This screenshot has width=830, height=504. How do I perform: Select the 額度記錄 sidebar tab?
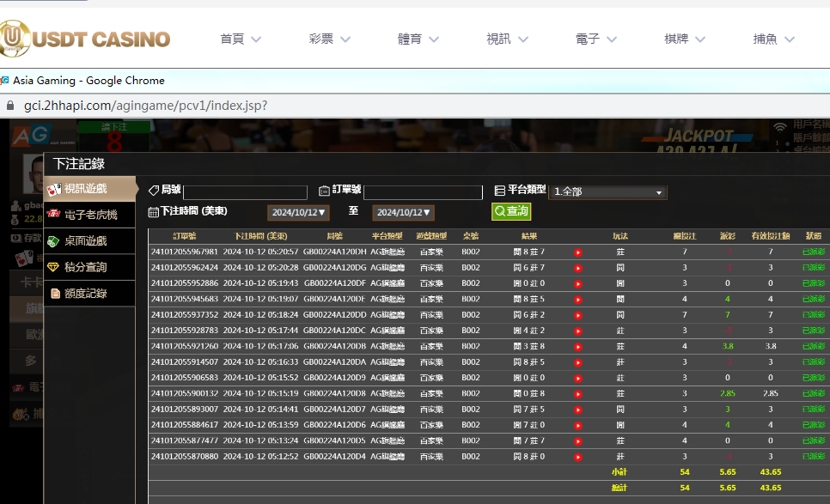coord(85,294)
